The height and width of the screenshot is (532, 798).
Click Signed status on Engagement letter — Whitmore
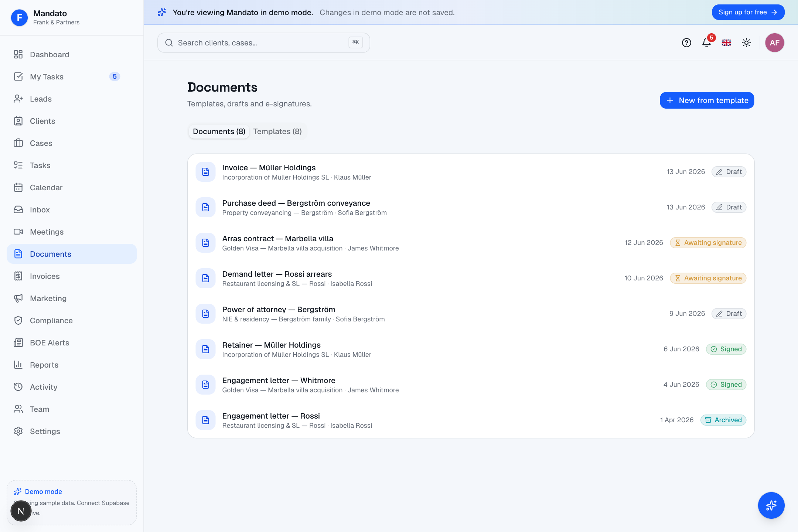[726, 385]
